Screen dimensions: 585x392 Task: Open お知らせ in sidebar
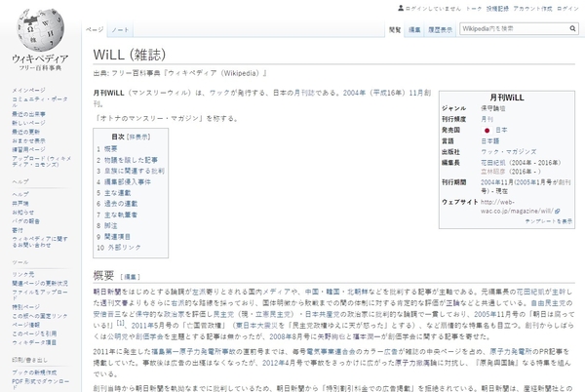tap(23, 213)
